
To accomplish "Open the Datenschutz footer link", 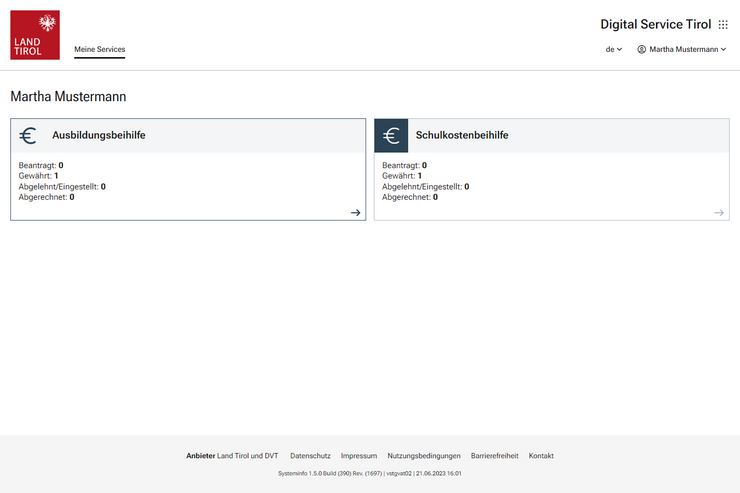I will tap(310, 456).
